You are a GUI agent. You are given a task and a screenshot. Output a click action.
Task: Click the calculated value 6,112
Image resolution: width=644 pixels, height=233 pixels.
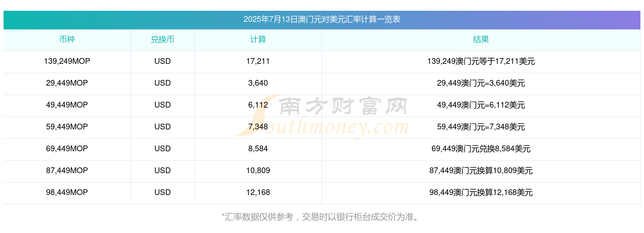258,105
